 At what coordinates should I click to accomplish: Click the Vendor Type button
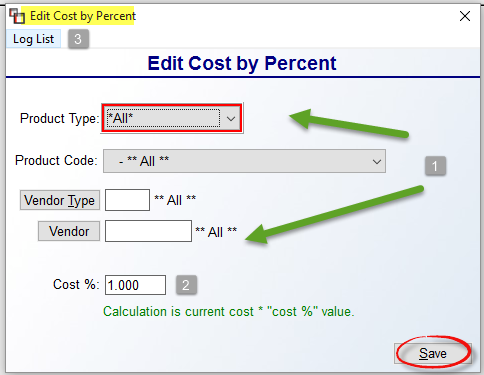[60, 200]
